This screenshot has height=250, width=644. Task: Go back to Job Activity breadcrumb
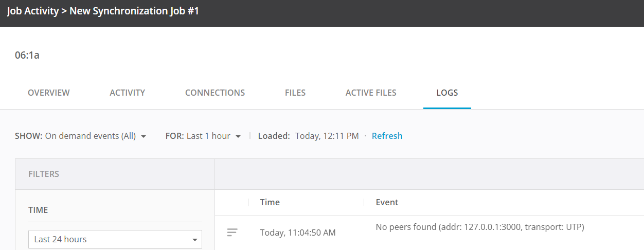pyautogui.click(x=32, y=11)
